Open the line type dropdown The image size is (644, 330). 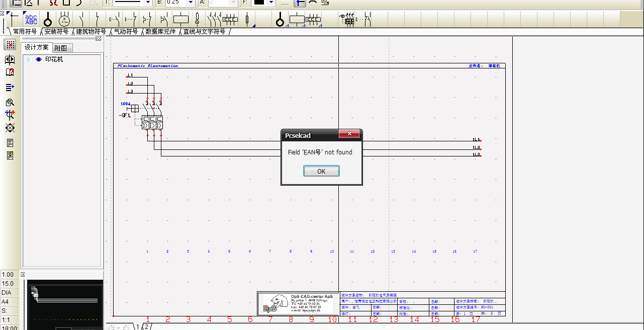coord(148,3)
